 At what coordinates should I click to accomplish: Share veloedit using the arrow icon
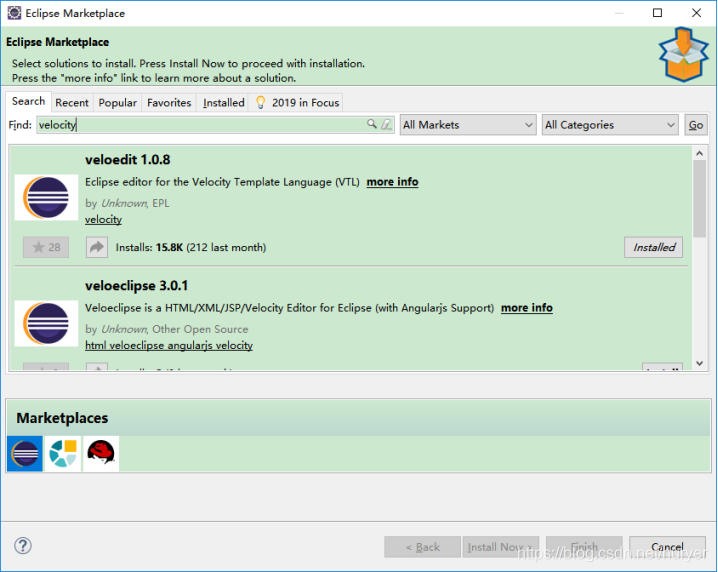(97, 247)
